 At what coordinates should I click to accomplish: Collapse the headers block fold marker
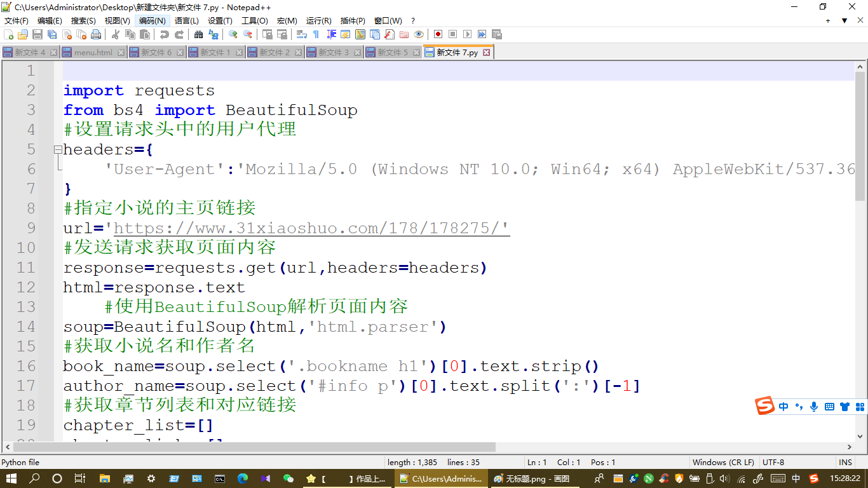pyautogui.click(x=58, y=149)
